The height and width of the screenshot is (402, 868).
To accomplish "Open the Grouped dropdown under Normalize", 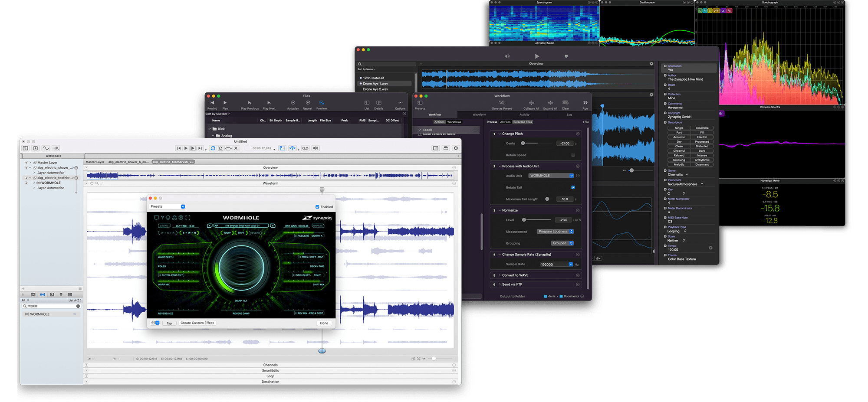I will [562, 243].
